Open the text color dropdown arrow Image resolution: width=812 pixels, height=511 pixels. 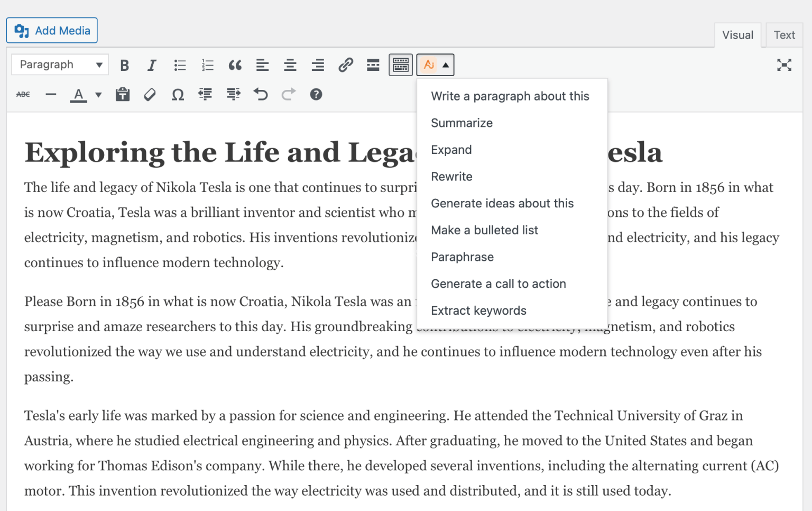click(x=98, y=95)
